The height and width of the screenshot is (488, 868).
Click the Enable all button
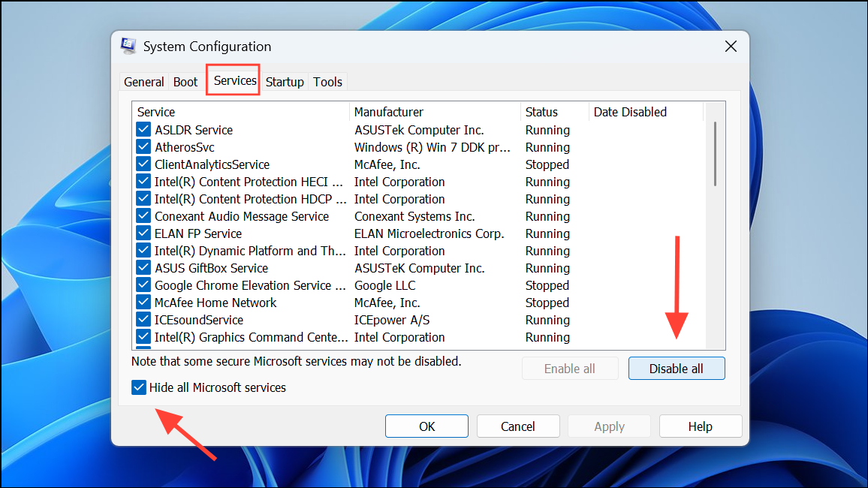pyautogui.click(x=570, y=369)
